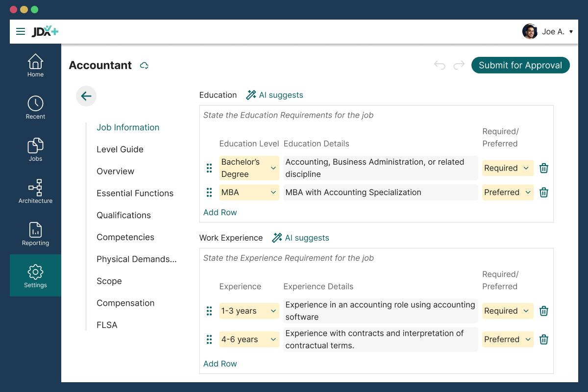588x392 pixels.
Task: Add a row to Work Experience
Action: [220, 364]
